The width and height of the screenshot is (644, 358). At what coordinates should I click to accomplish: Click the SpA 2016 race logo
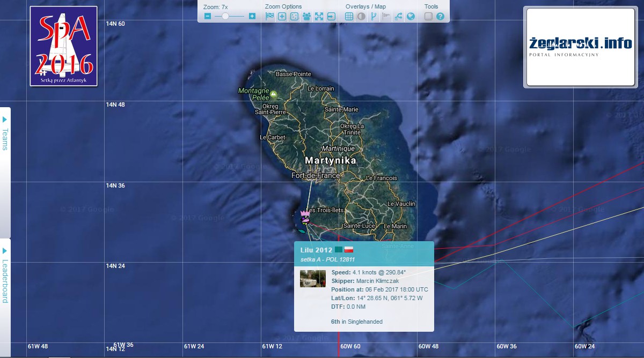tap(63, 46)
